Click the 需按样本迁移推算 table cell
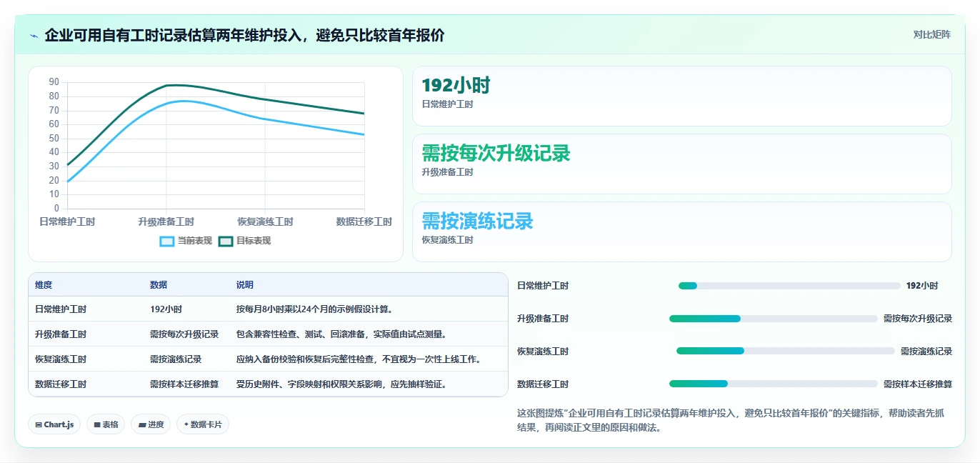The image size is (980, 463). (184, 384)
